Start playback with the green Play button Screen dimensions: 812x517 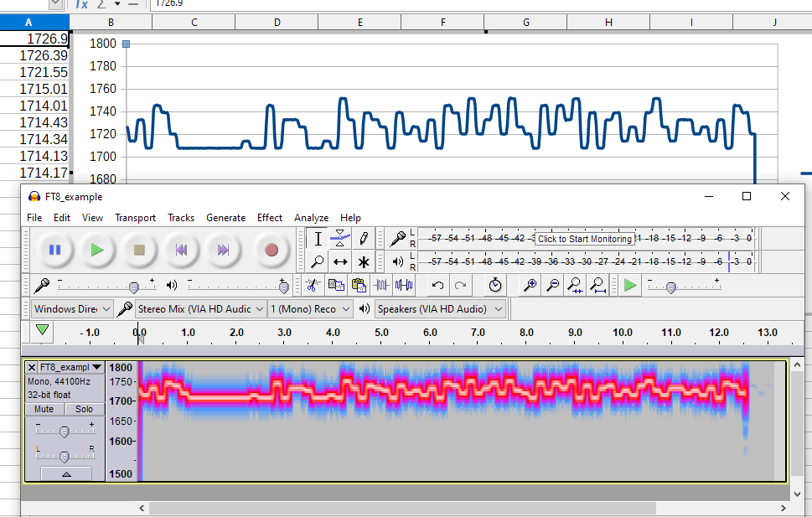(97, 251)
